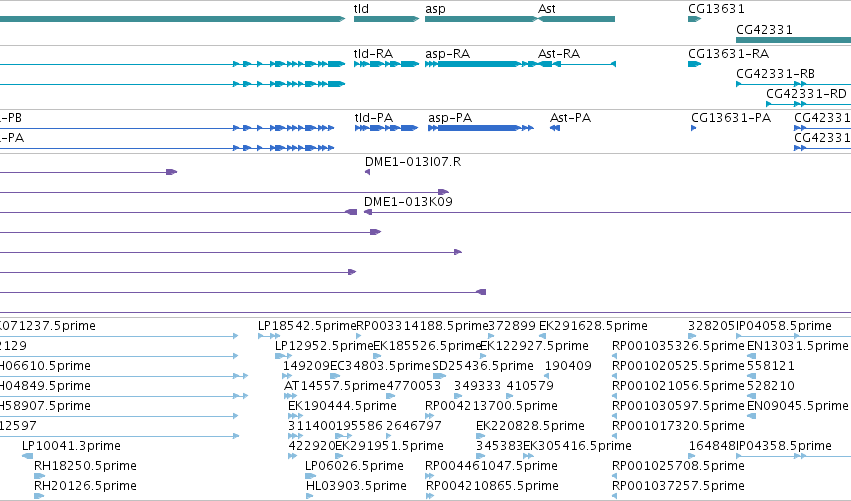Click the SD25436.5prime EST label
The width and height of the screenshot is (851, 501).
[483, 365]
